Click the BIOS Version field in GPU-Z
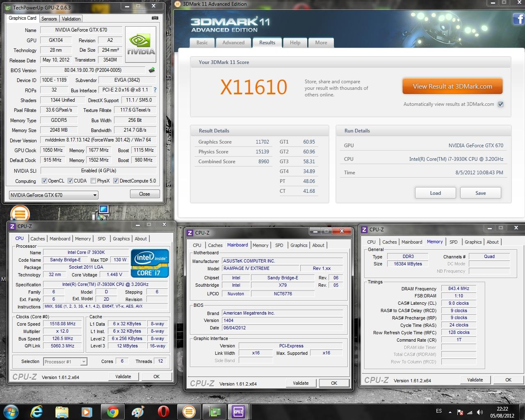Viewport: 525px width, 420px height. pos(93,70)
